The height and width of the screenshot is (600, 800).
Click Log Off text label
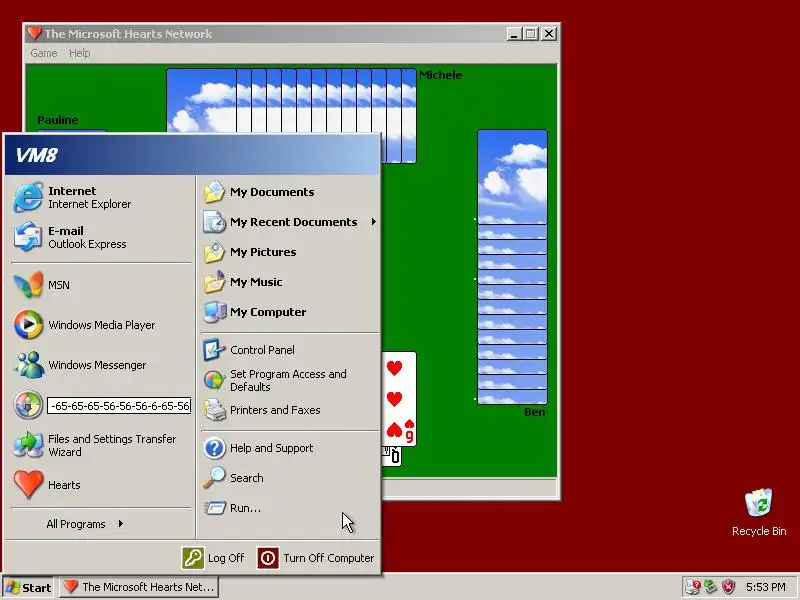click(x=226, y=558)
